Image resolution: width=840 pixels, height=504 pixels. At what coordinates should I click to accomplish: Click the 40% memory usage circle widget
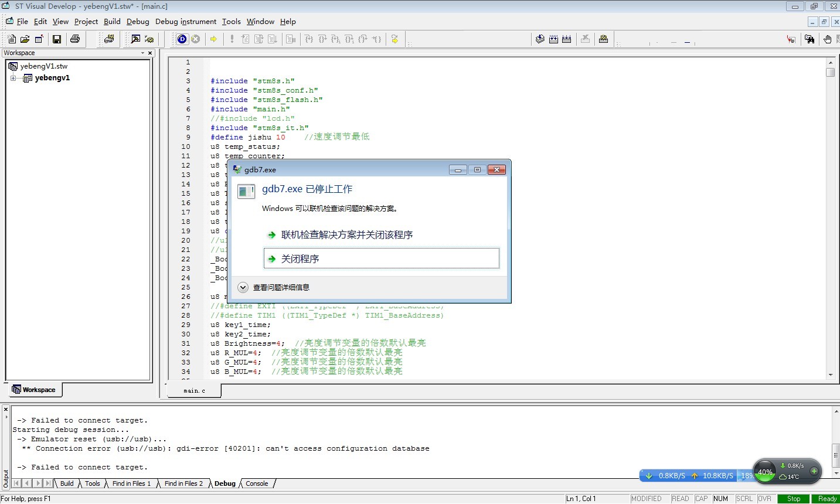[x=765, y=472]
